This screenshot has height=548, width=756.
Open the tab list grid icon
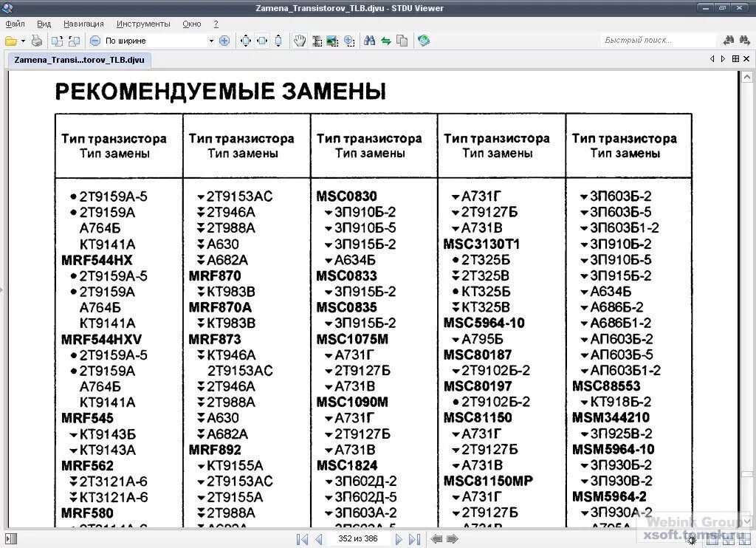click(x=735, y=59)
